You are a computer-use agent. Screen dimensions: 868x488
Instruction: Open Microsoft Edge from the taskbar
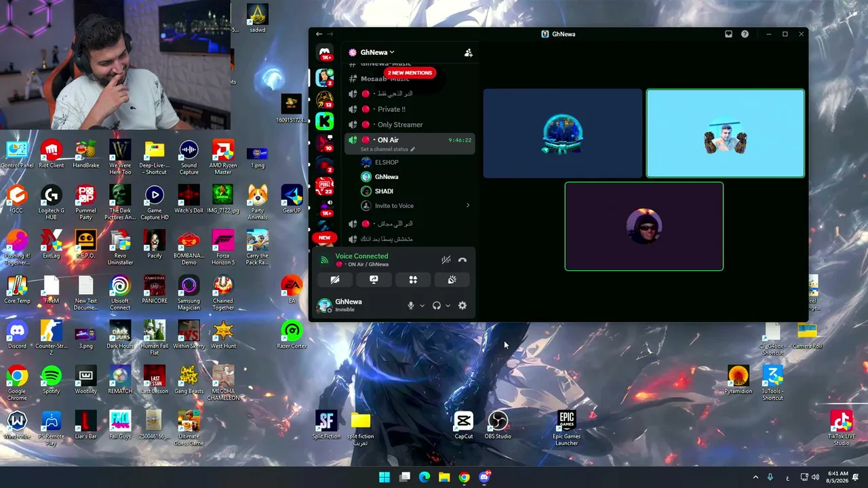(425, 477)
